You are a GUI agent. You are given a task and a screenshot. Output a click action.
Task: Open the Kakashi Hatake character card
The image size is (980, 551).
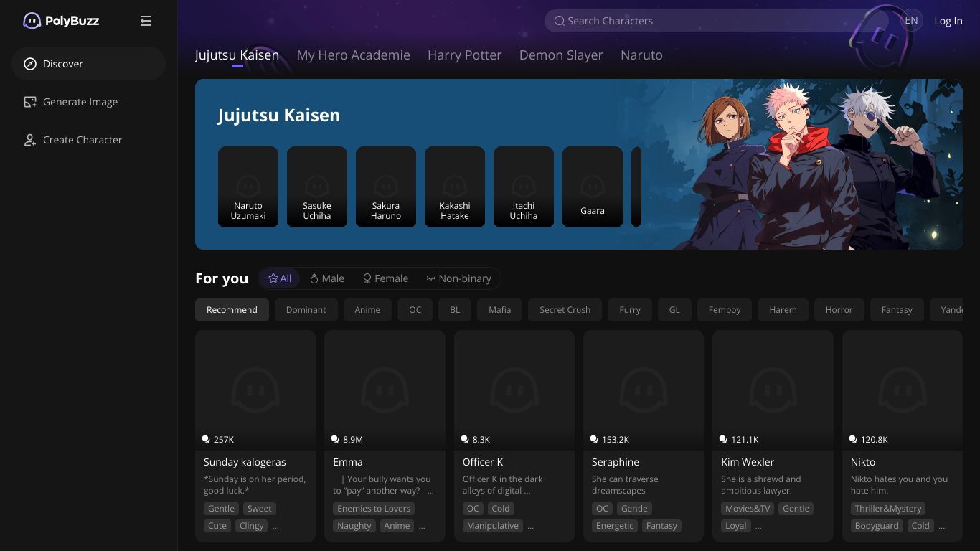click(x=455, y=187)
